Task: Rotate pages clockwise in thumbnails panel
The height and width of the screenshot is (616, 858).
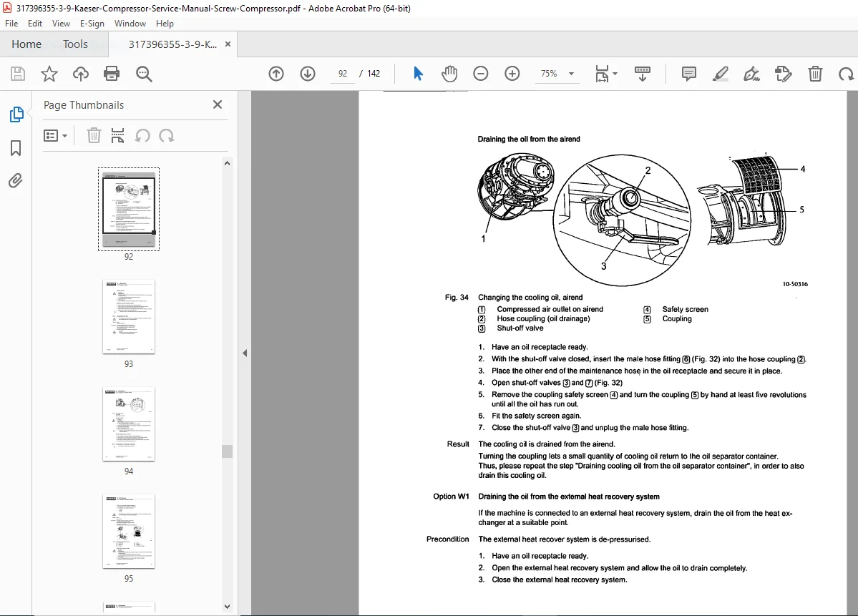Action: [x=166, y=136]
